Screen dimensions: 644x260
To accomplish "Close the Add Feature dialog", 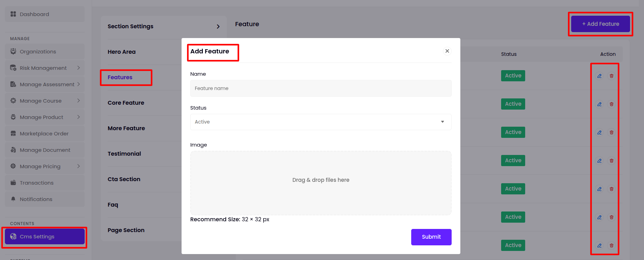I will [447, 51].
